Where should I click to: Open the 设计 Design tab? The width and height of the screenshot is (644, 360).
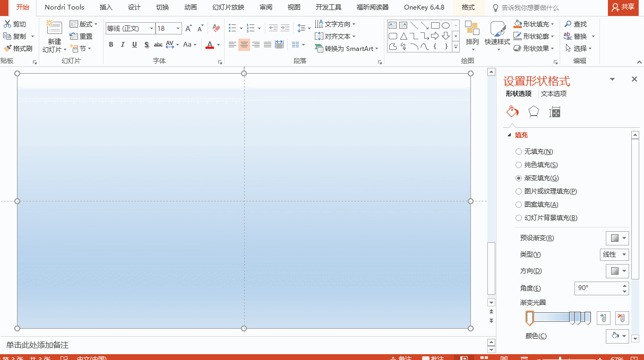pyautogui.click(x=134, y=7)
